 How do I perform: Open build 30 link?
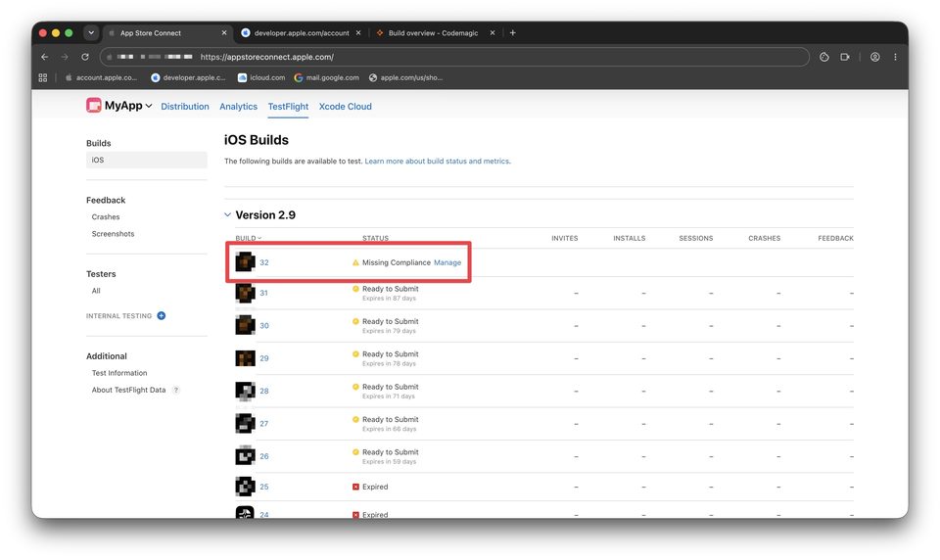point(263,326)
